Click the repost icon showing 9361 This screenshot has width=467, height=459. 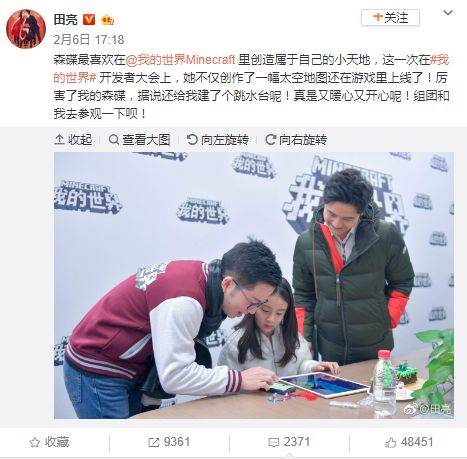(x=153, y=442)
